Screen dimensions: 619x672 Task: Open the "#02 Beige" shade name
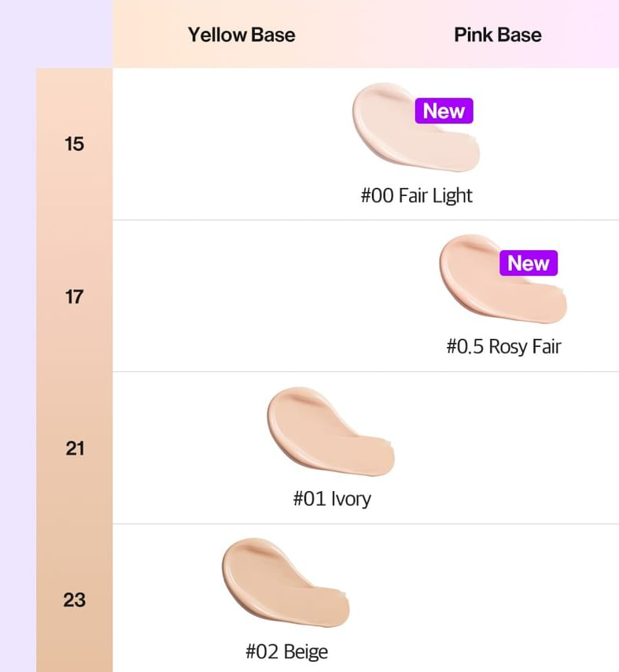coord(286,652)
